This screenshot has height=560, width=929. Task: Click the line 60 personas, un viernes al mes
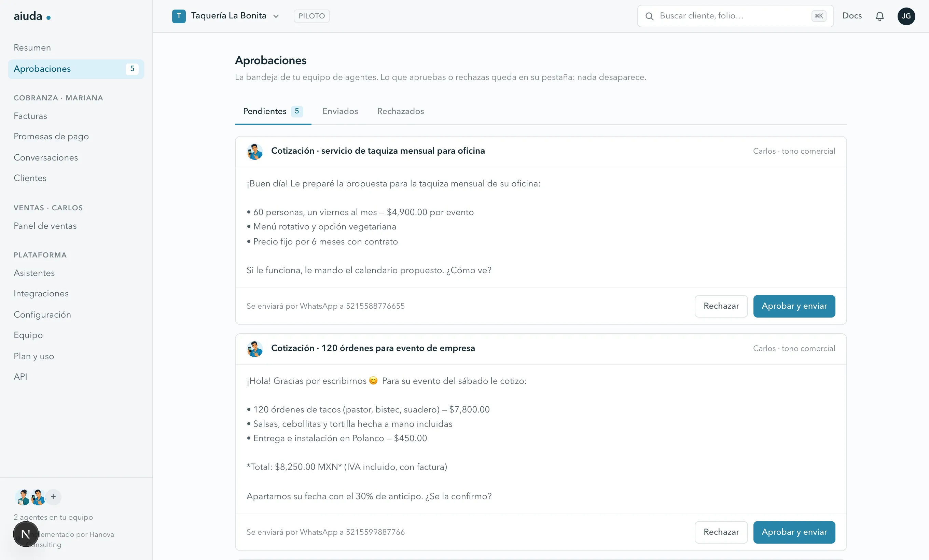tap(360, 212)
